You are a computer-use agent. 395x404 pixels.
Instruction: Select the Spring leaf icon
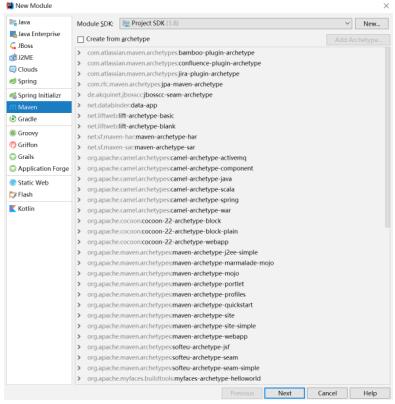(13, 81)
